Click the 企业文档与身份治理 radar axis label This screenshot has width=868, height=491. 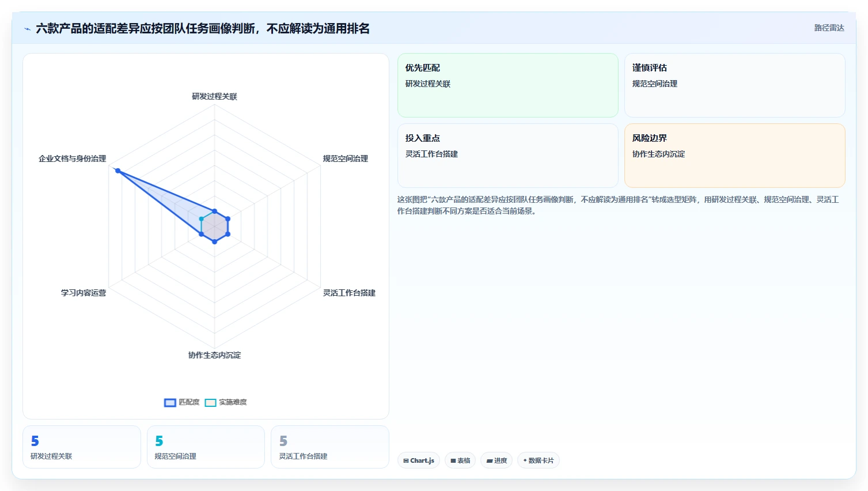(72, 158)
